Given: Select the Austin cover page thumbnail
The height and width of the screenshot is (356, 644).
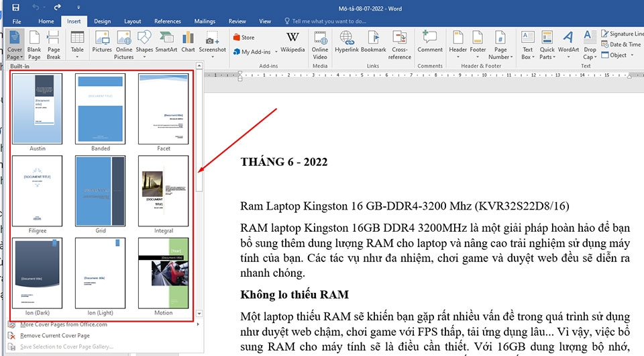Looking at the screenshot, I should pos(38,109).
